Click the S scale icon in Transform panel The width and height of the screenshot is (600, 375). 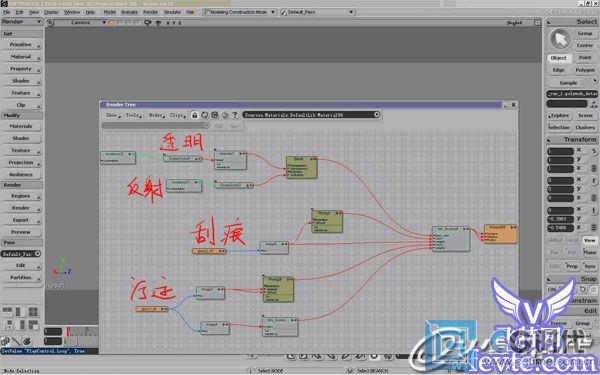[x=594, y=151]
